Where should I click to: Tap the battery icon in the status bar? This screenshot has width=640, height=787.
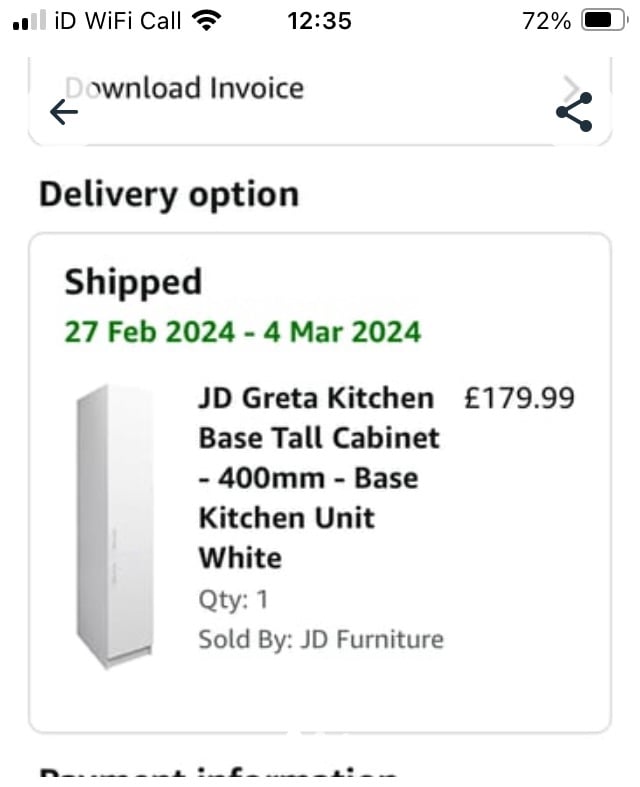point(604,21)
